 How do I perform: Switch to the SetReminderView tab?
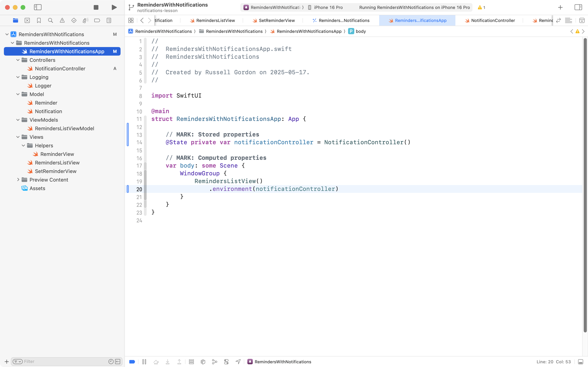[x=276, y=20]
